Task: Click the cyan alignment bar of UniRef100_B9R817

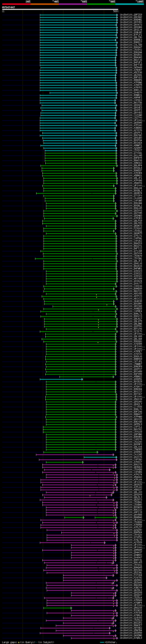Action: coord(79,42)
